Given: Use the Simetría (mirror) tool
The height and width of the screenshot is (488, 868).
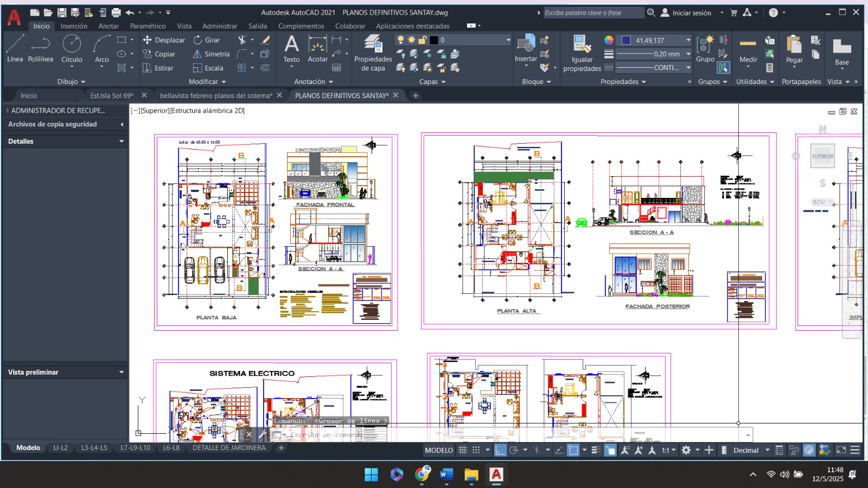Looking at the screenshot, I should click(x=212, y=54).
